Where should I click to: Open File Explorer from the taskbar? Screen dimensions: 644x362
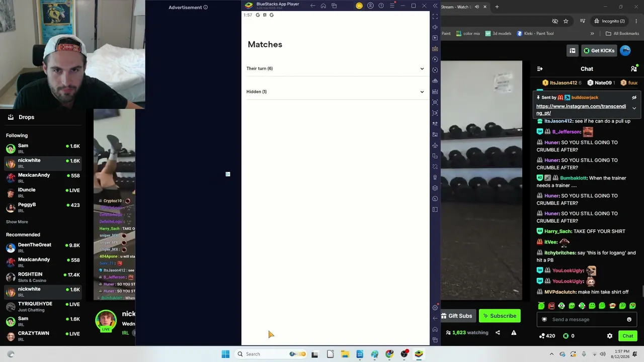[345, 354]
